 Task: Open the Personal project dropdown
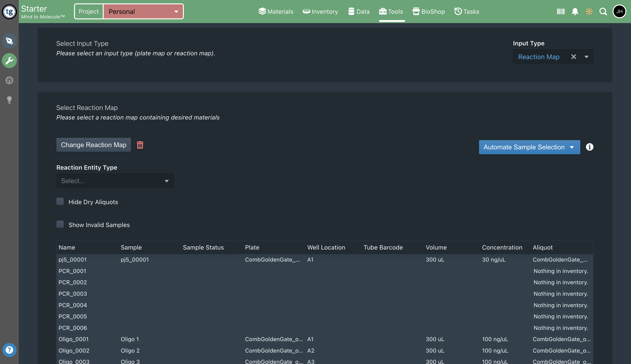click(x=143, y=11)
